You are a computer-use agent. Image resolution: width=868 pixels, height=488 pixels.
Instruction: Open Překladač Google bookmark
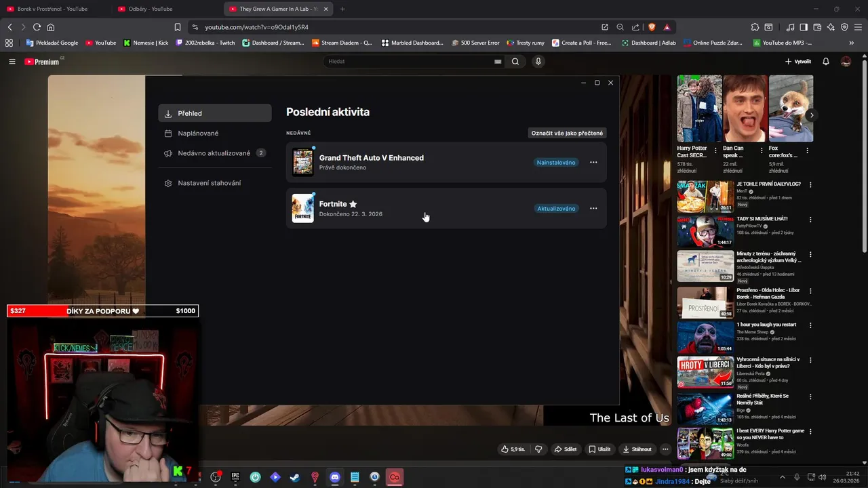[x=52, y=43]
